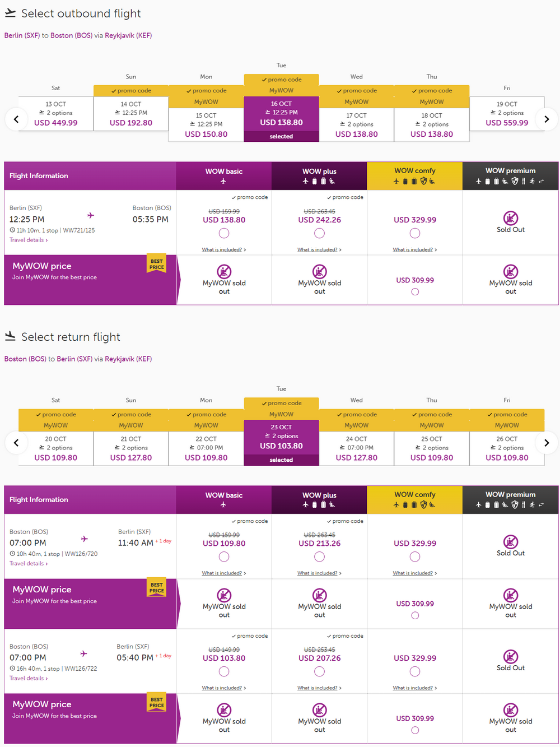Image resolution: width=560 pixels, height=747 pixels.
Task: Open Reykjavik (KEF) link in outbound route
Action: click(x=128, y=35)
